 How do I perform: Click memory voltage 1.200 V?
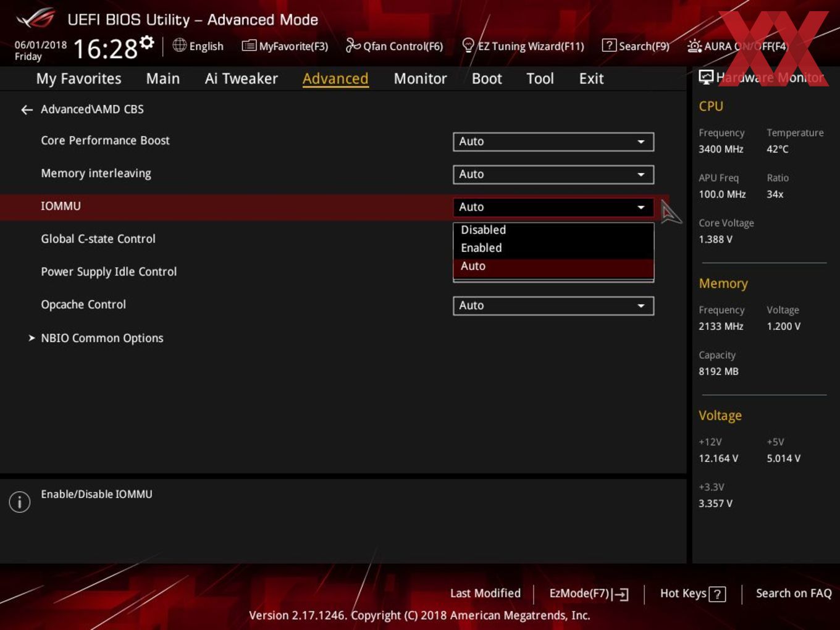coord(783,327)
